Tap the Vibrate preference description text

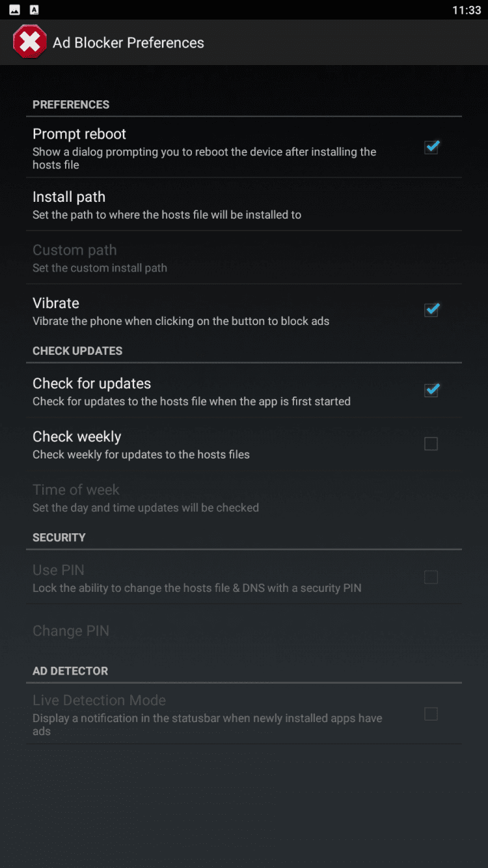(181, 321)
